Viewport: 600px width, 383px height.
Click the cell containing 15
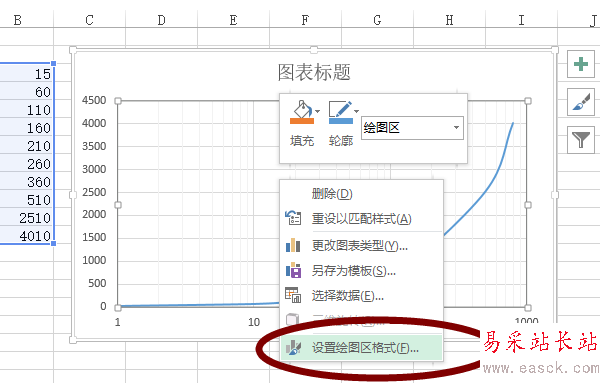pos(27,73)
